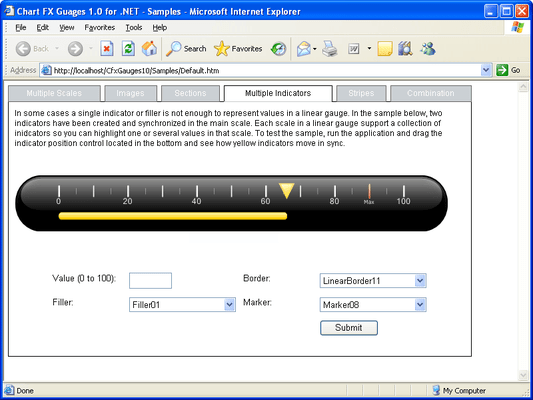The image size is (533, 400).
Task: Open the Help menu
Action: click(x=159, y=28)
